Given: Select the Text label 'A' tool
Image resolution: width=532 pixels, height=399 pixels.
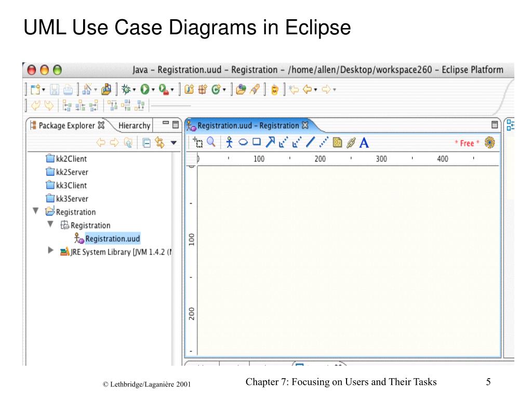Looking at the screenshot, I should pos(364,143).
